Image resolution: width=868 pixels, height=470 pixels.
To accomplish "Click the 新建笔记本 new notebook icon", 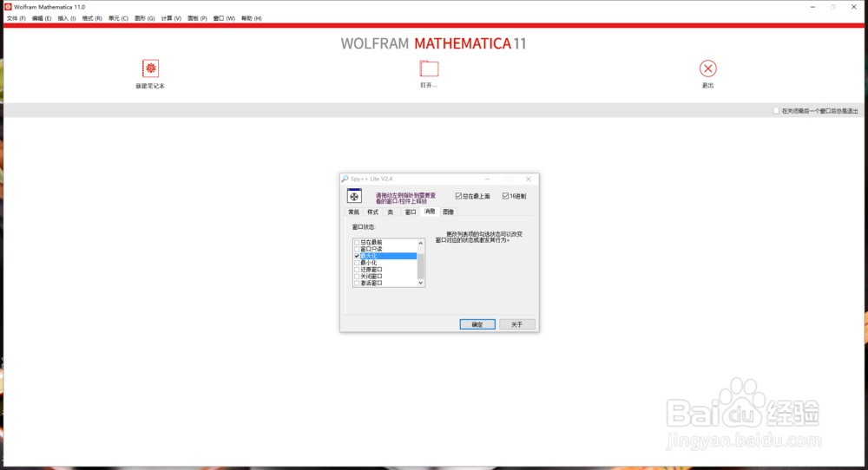I will point(150,69).
